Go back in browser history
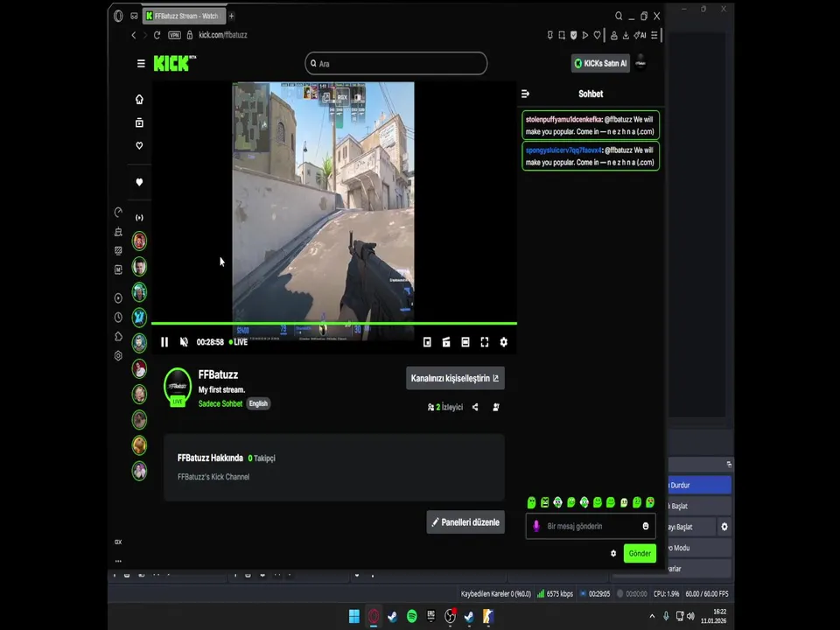 pos(133,35)
